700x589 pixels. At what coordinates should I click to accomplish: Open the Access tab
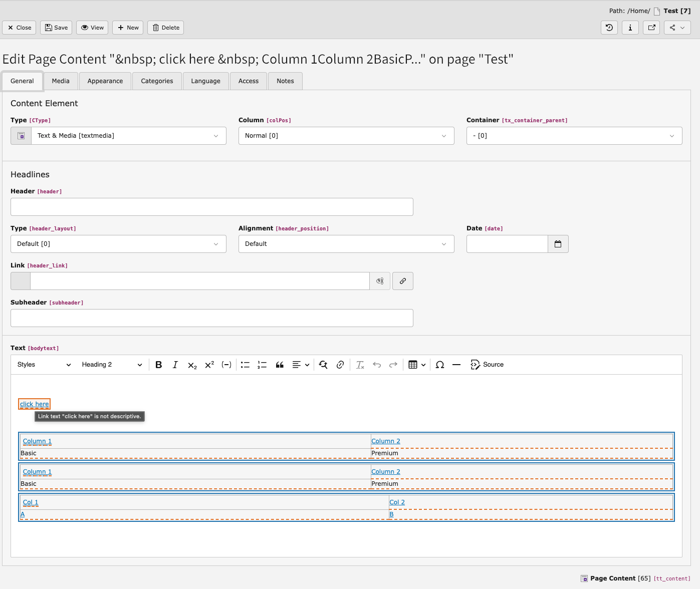pos(249,81)
